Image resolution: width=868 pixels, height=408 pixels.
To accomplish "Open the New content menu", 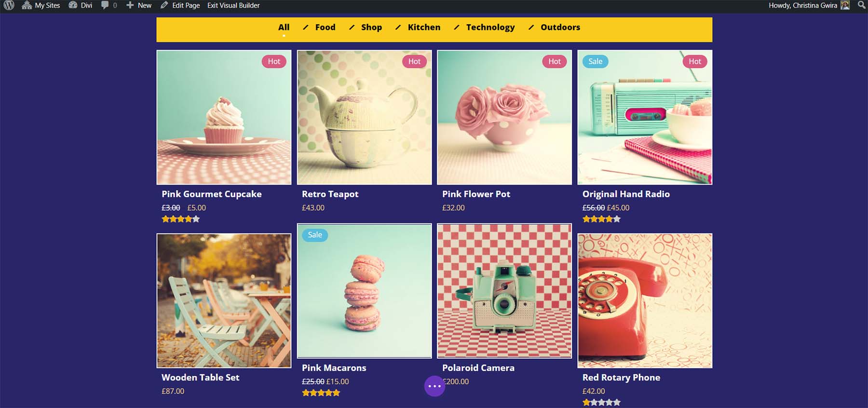I will [139, 5].
